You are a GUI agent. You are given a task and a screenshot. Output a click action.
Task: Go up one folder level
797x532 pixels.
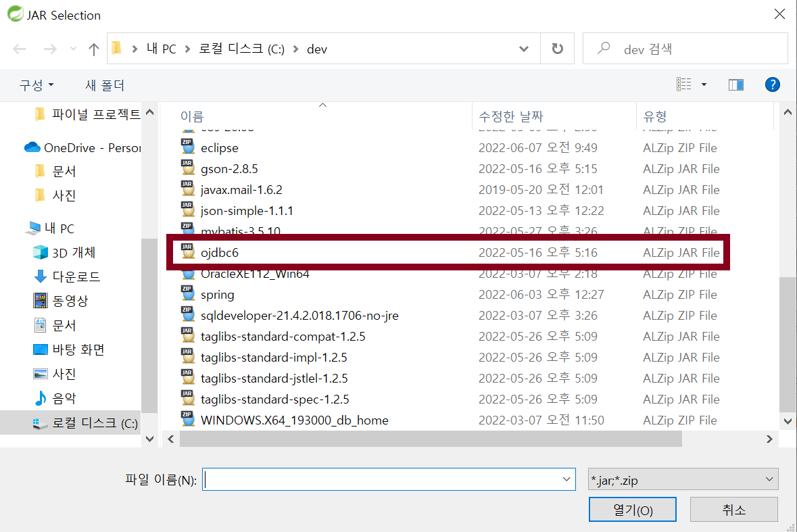pyautogui.click(x=93, y=49)
